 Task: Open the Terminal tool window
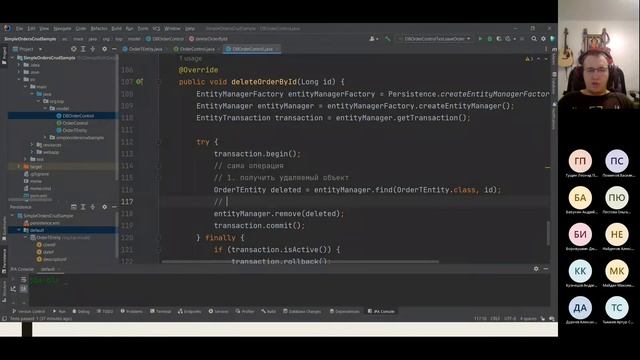coord(160,311)
